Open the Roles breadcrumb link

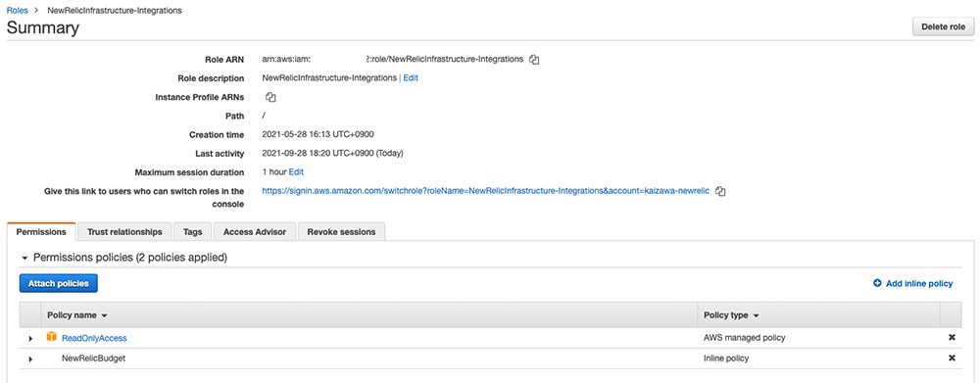coord(17,11)
